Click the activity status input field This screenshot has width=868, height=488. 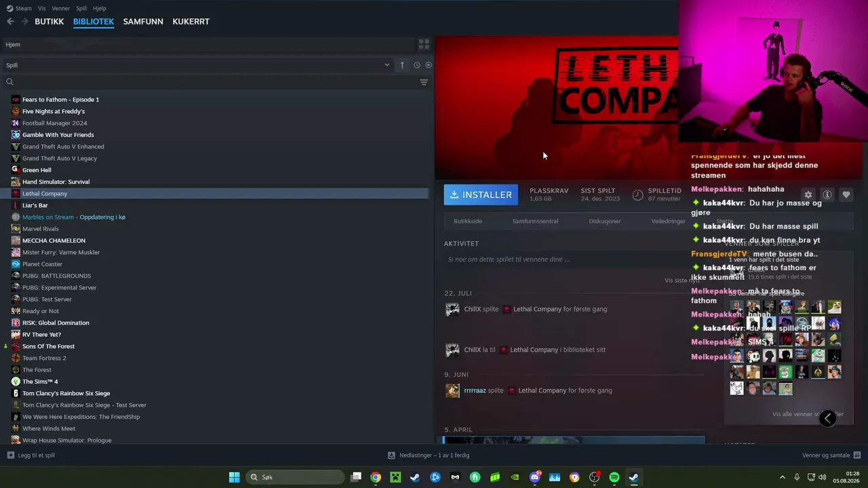[573, 260]
